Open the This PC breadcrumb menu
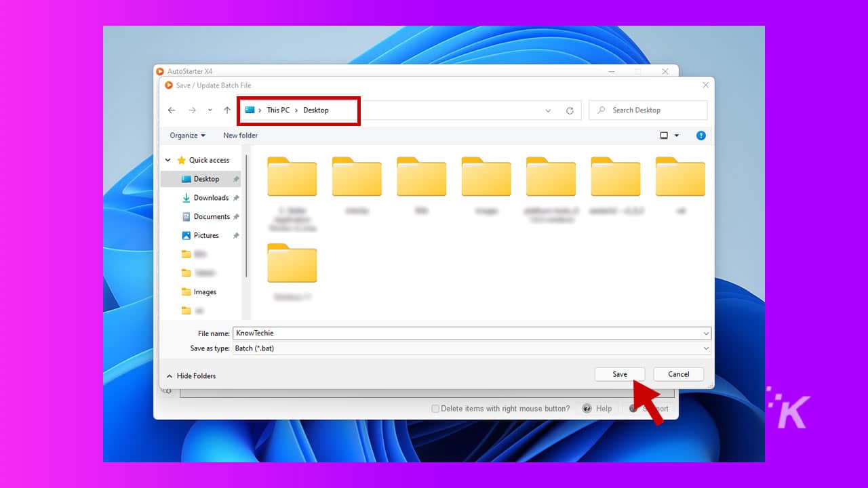This screenshot has width=868, height=488. (x=278, y=110)
